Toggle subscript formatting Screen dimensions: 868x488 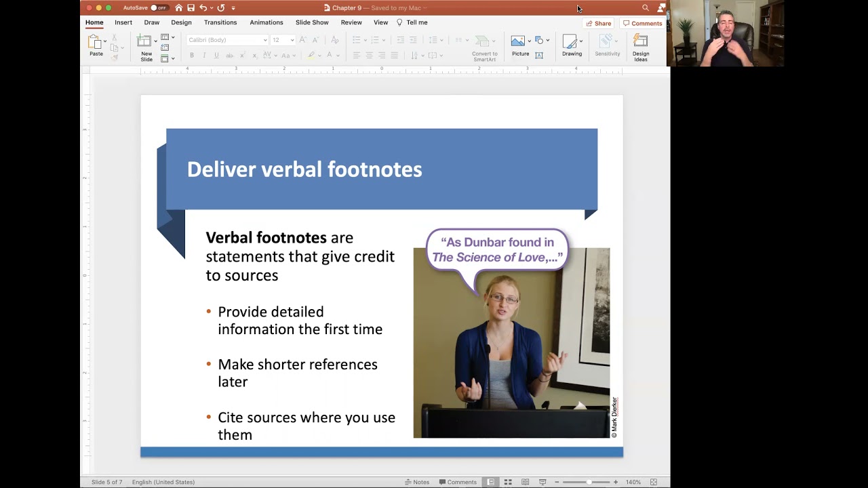click(254, 56)
